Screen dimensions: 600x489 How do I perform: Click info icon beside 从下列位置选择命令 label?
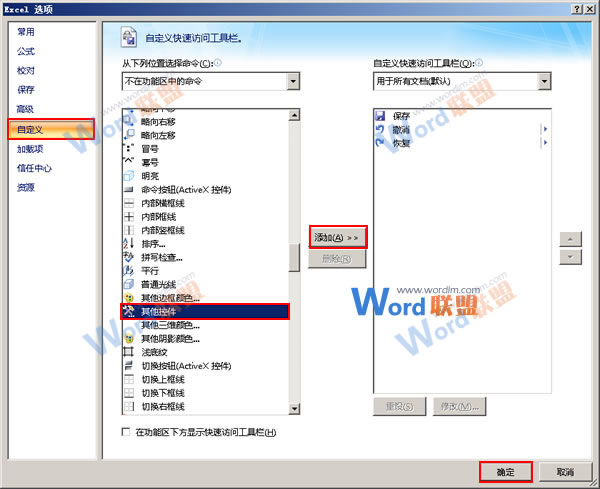pyautogui.click(x=217, y=62)
